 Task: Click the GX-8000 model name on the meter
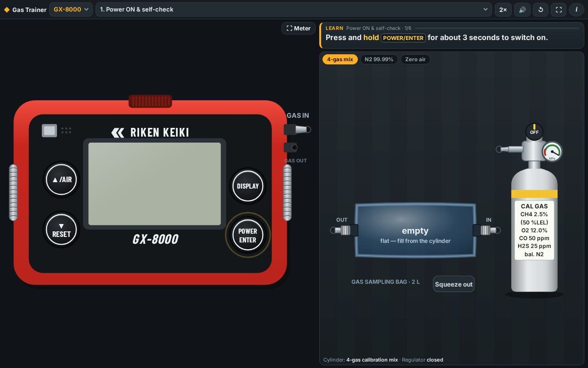click(155, 239)
